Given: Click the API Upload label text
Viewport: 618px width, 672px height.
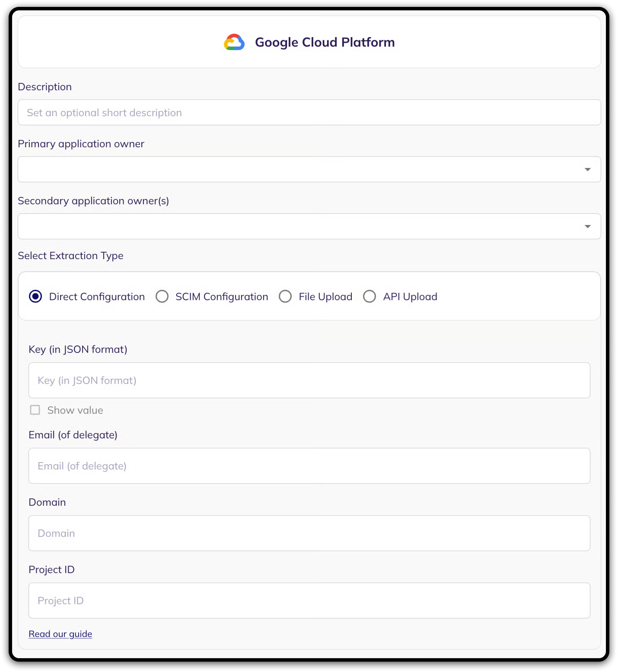Looking at the screenshot, I should click(x=410, y=297).
